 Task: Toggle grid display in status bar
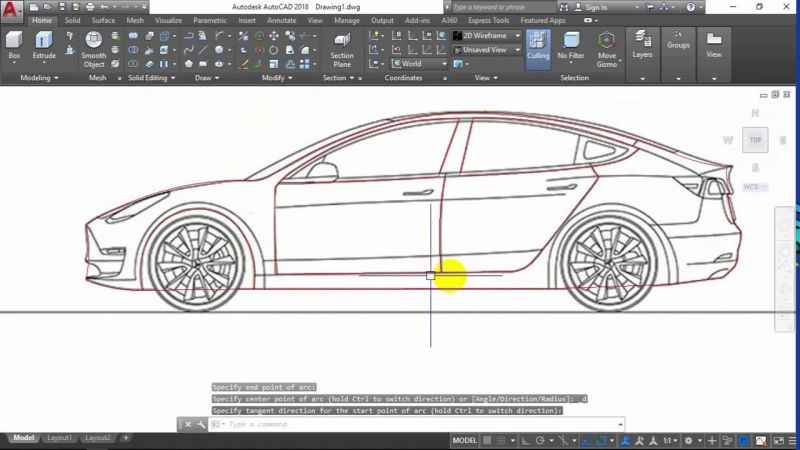coord(487,440)
